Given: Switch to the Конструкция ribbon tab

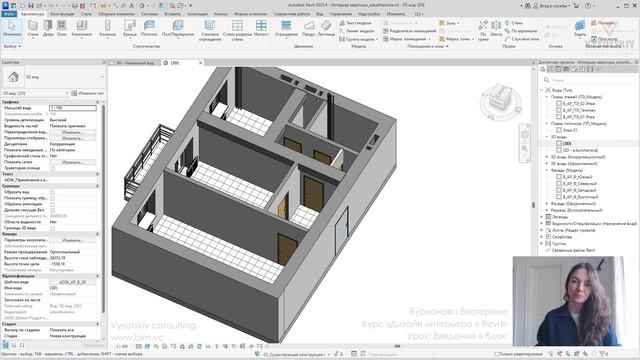Looking at the screenshot, I should 62,14.
